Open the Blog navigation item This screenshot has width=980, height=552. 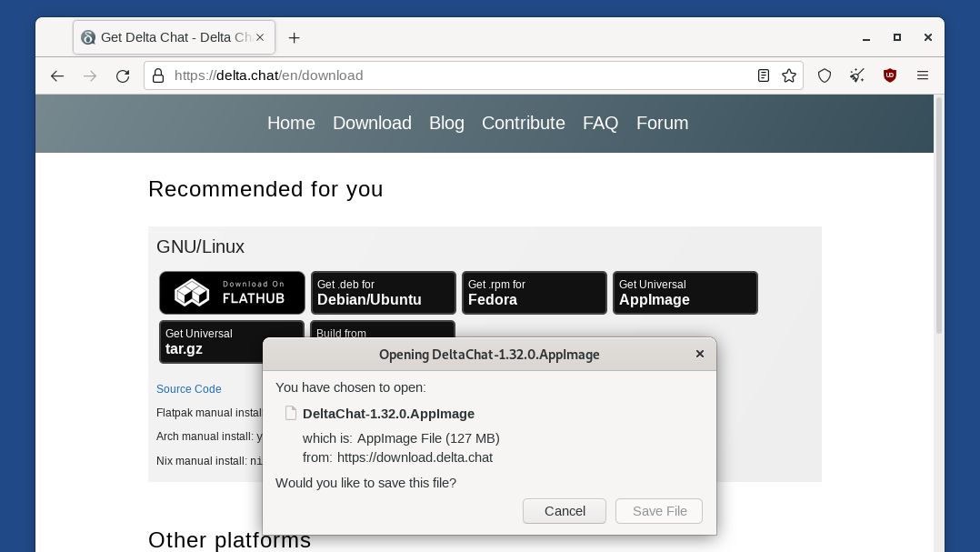click(446, 123)
